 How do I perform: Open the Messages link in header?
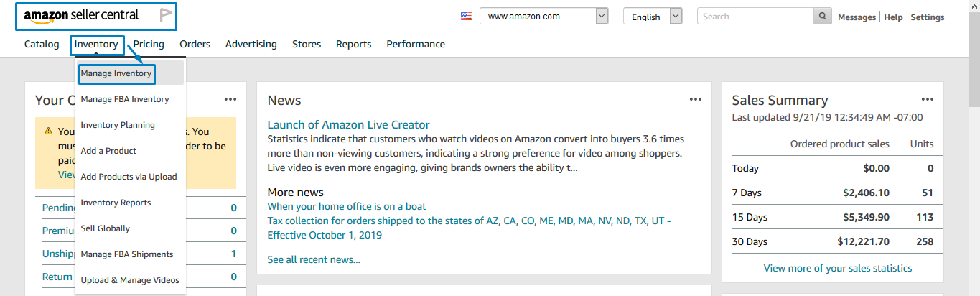click(x=857, y=17)
